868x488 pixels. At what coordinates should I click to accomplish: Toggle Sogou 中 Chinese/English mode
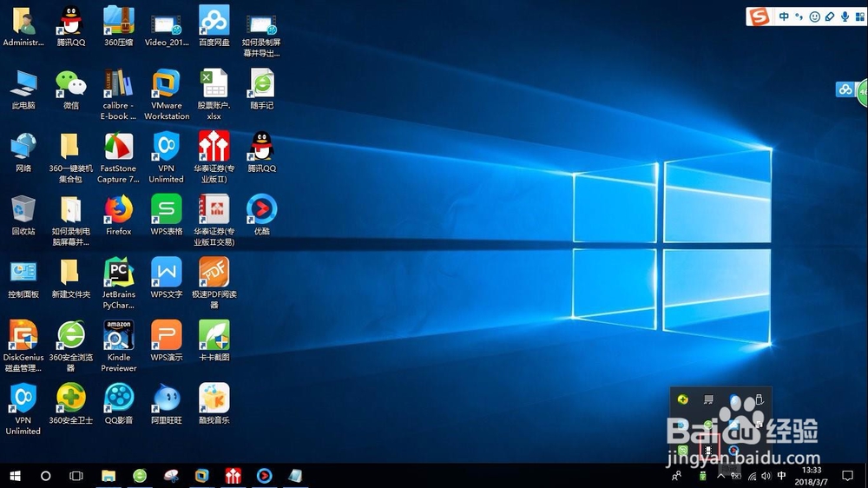pyautogui.click(x=784, y=16)
